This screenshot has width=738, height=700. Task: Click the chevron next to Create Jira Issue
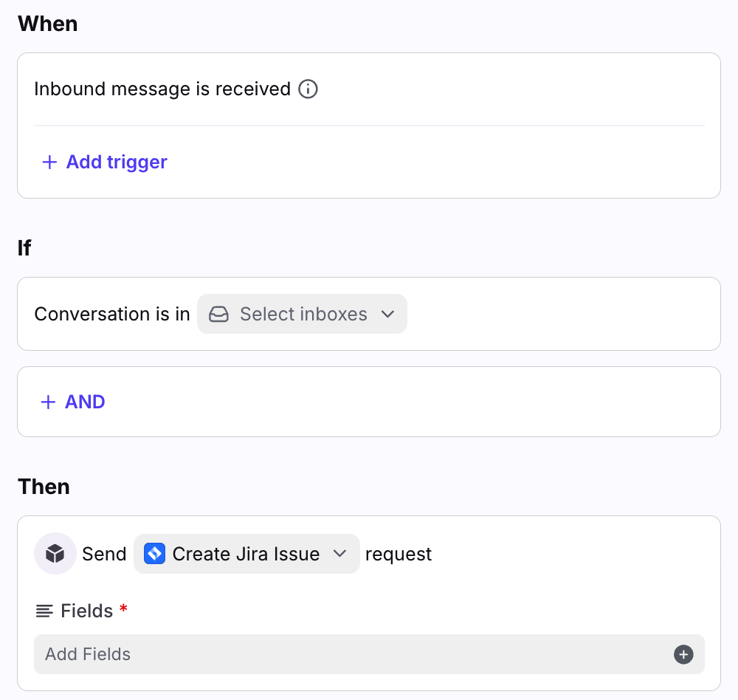click(340, 554)
